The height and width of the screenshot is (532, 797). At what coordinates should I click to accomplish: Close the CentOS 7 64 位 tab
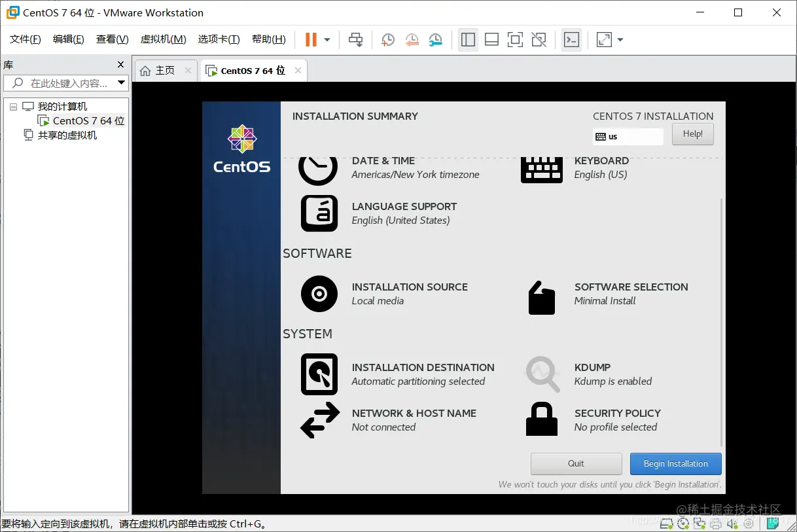tap(298, 71)
